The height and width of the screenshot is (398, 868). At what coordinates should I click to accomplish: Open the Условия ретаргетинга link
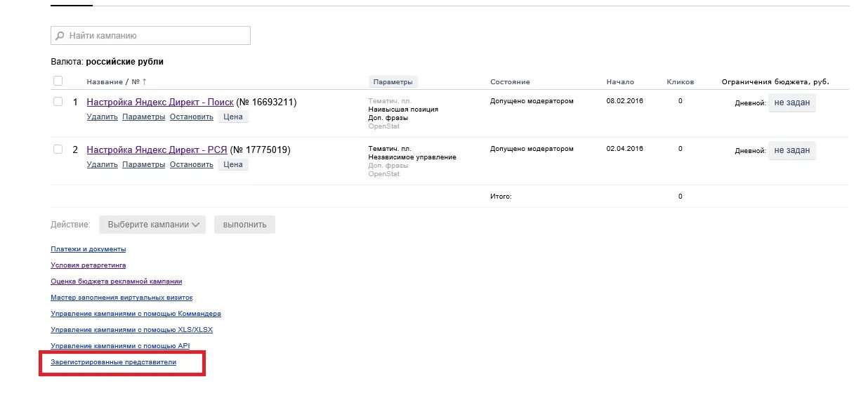(88, 265)
